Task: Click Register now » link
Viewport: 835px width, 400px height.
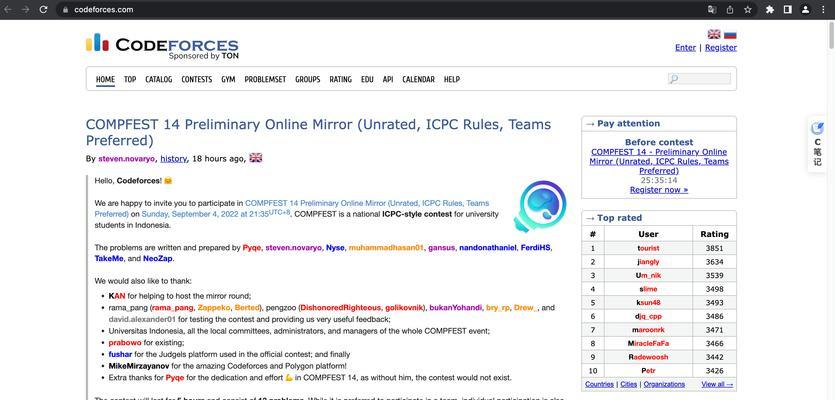Action: coord(659,190)
